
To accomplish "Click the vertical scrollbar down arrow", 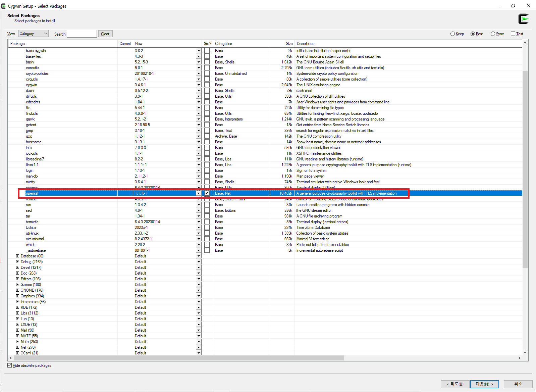I will coord(525,352).
